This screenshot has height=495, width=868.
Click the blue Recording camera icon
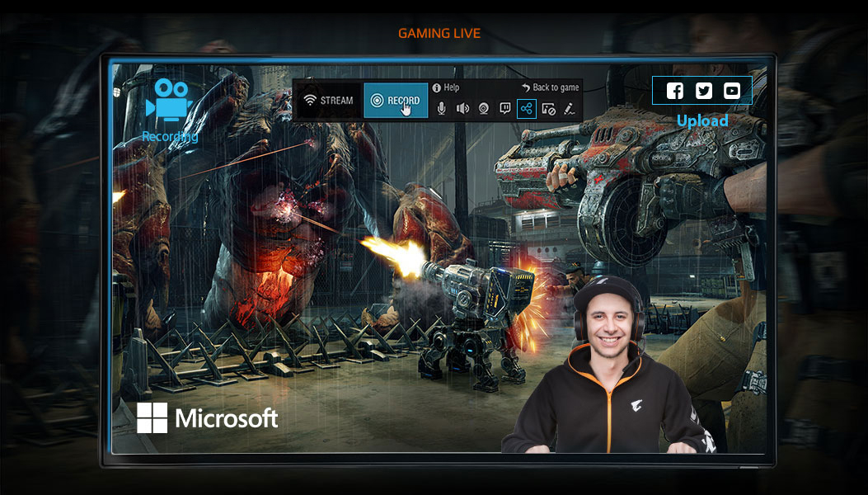171,97
